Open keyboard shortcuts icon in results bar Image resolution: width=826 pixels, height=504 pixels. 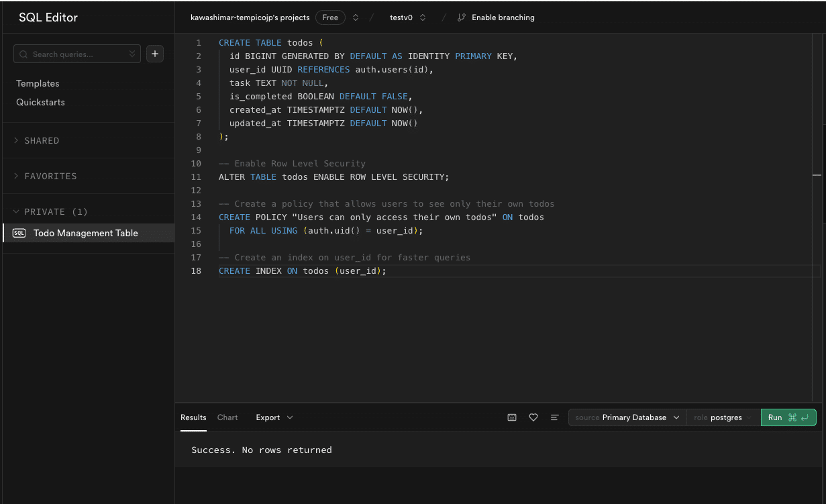coord(512,417)
